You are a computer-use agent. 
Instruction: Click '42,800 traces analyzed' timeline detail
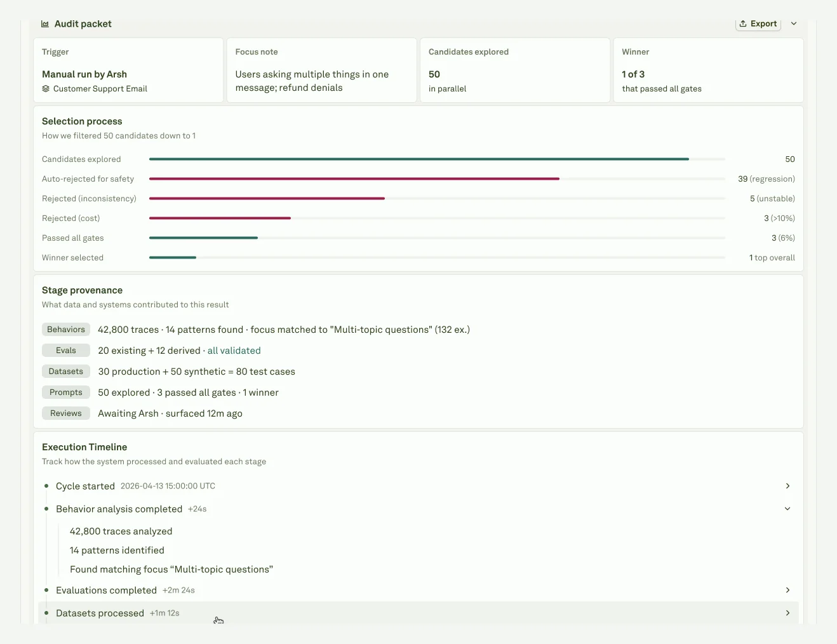(x=121, y=532)
